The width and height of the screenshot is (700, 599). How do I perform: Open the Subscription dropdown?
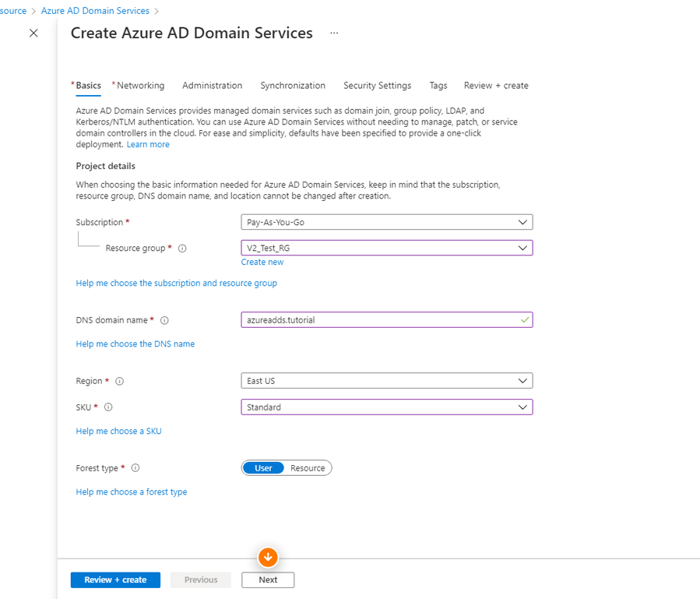pos(387,222)
